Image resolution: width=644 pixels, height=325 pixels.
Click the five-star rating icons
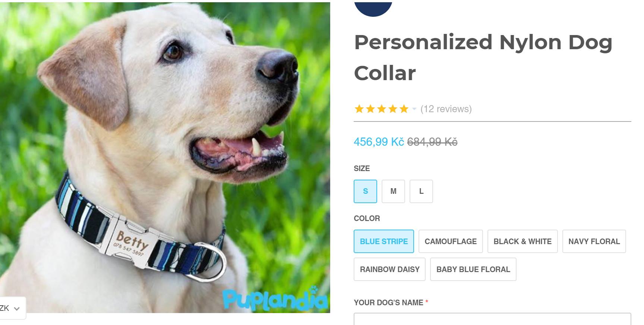(x=382, y=109)
